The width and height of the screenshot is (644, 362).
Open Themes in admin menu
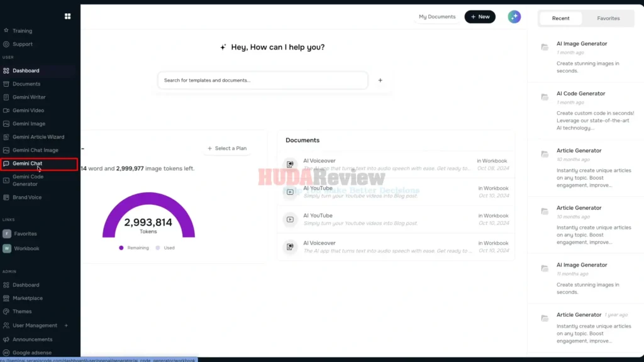tap(22, 312)
